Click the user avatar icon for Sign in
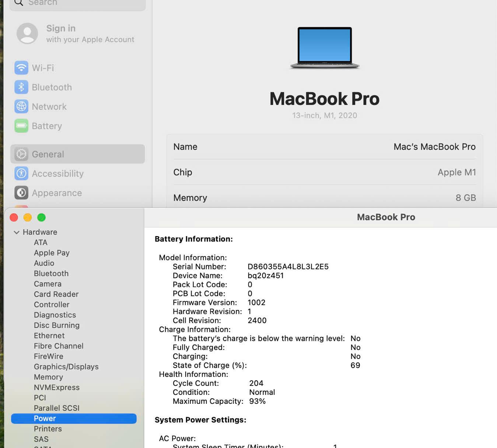 tap(27, 34)
